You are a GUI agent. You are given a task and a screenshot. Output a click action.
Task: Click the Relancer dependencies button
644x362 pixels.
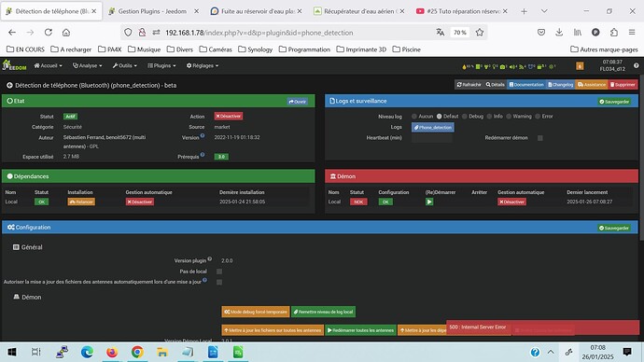point(81,202)
